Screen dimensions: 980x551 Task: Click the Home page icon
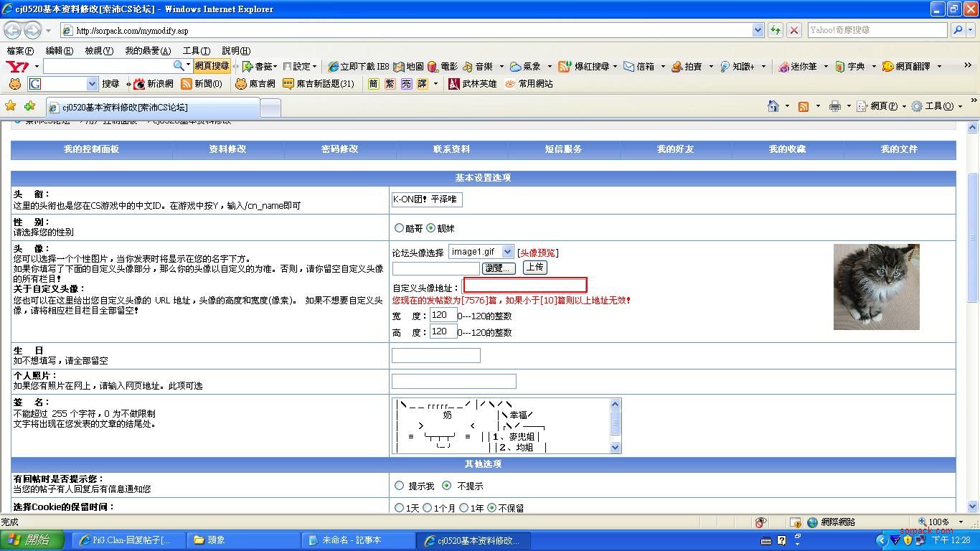pyautogui.click(x=773, y=106)
